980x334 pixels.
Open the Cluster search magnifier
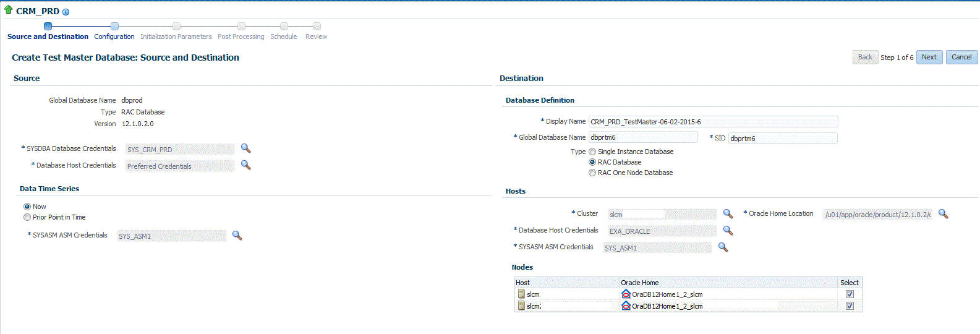(728, 213)
